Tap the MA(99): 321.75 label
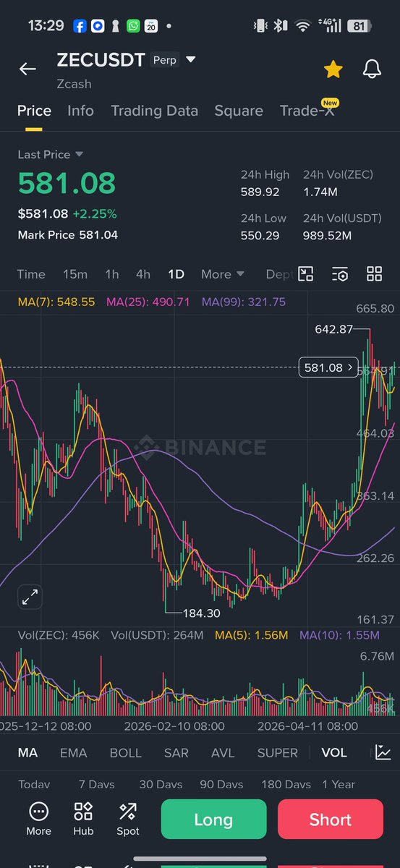This screenshot has height=868, width=400. 244,302
